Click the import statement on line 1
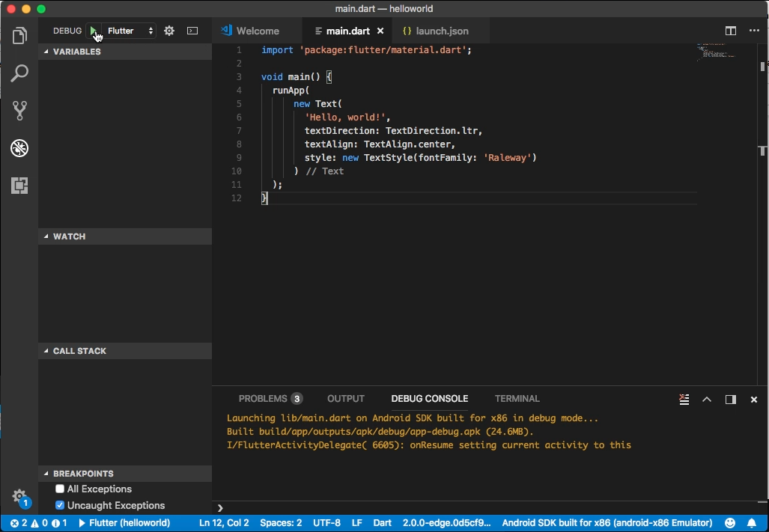Screen dimensions: 769x532 [366, 50]
